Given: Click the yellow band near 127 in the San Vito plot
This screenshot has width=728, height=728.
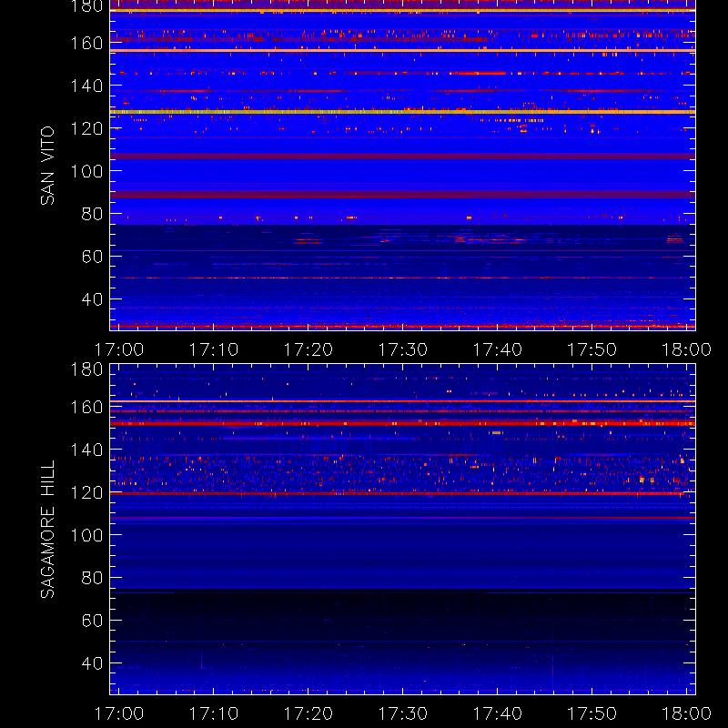Looking at the screenshot, I should [402, 112].
